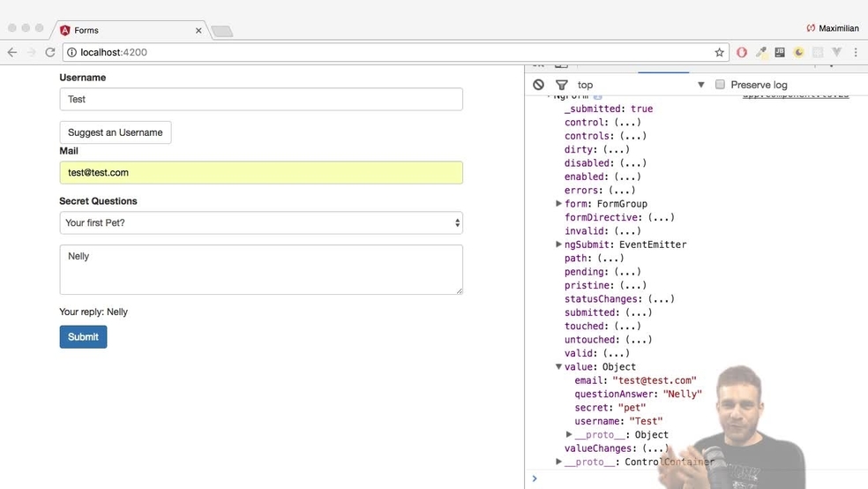Click the Suggest an Username button

tap(116, 132)
